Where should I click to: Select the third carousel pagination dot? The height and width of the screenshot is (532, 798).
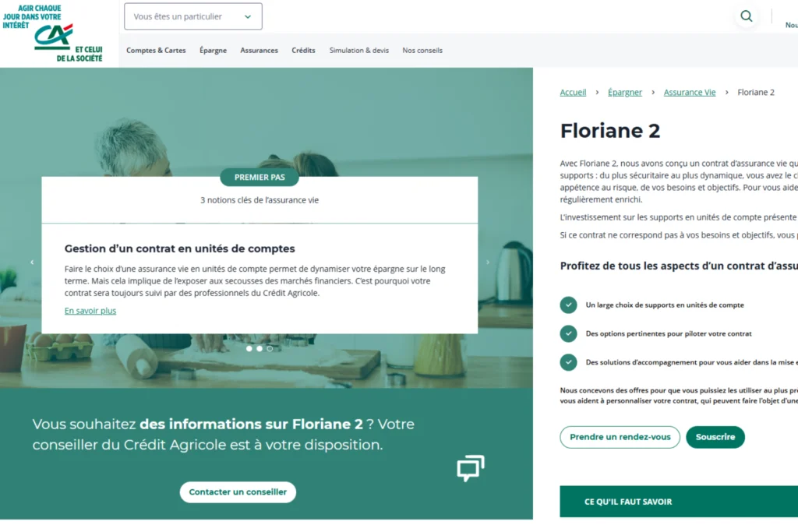coord(270,349)
